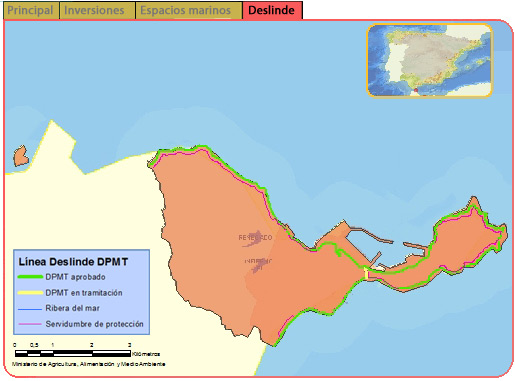Screen dimensions: 515x381
Task: Click the Ministerio de Agricultura credit text
Action: [89, 364]
